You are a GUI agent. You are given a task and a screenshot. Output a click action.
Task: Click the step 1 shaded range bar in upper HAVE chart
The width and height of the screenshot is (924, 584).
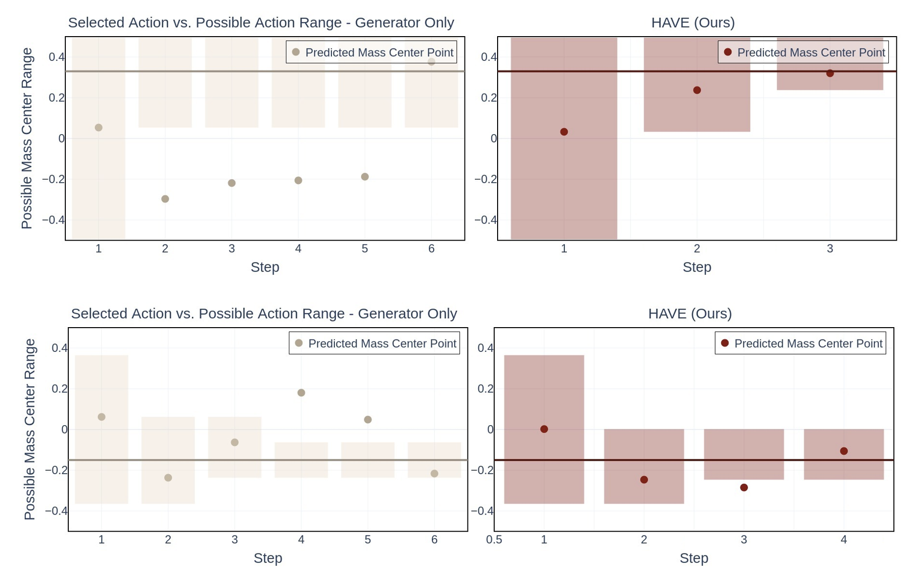tap(564, 188)
